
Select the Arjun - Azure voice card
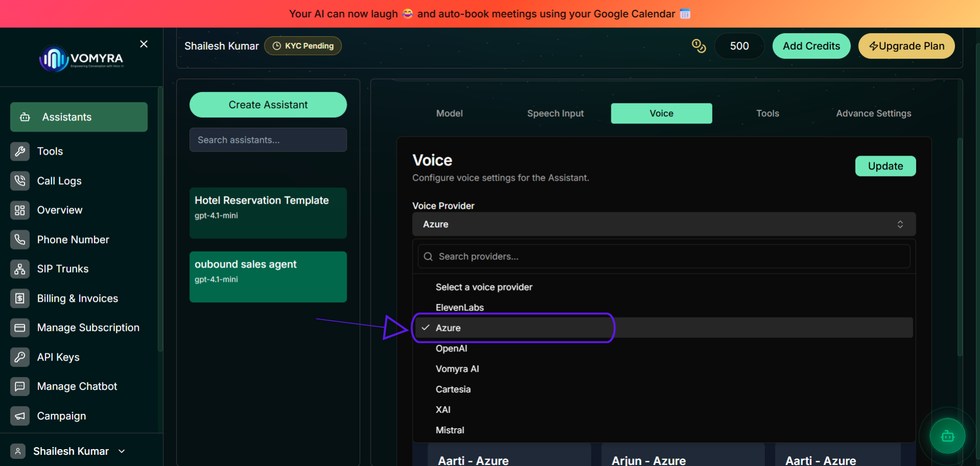pyautogui.click(x=683, y=454)
